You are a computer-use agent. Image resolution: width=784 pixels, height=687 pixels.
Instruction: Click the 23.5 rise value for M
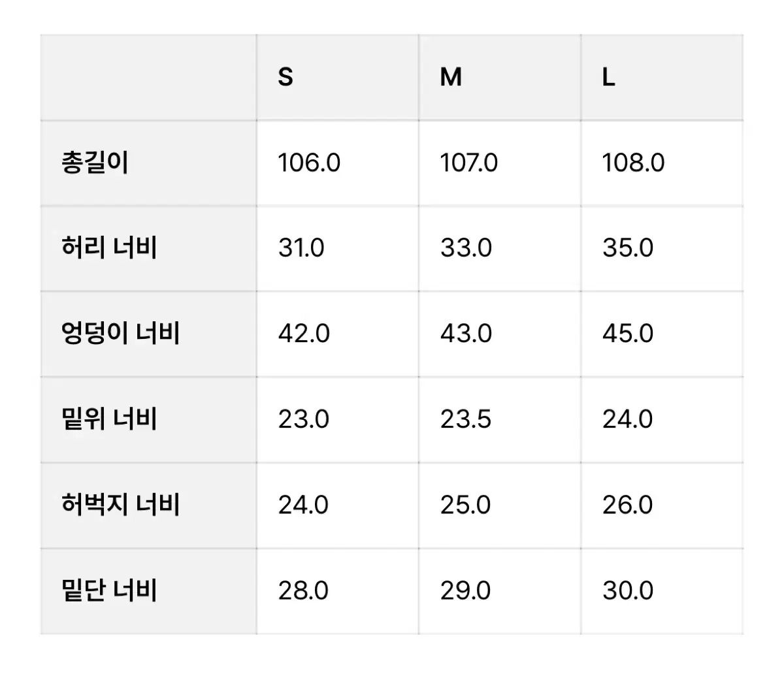[465, 419]
